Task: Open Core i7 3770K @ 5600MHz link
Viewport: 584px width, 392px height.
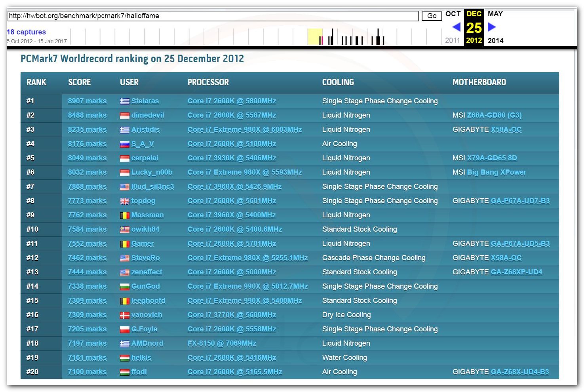Action: [232, 315]
